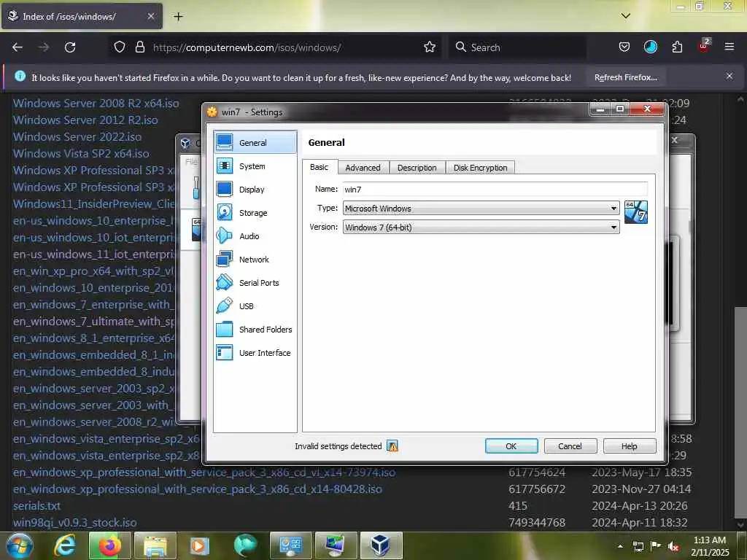This screenshot has width=747, height=560.
Task: Open the Windows Server 2022.iso link
Action: click(x=77, y=136)
